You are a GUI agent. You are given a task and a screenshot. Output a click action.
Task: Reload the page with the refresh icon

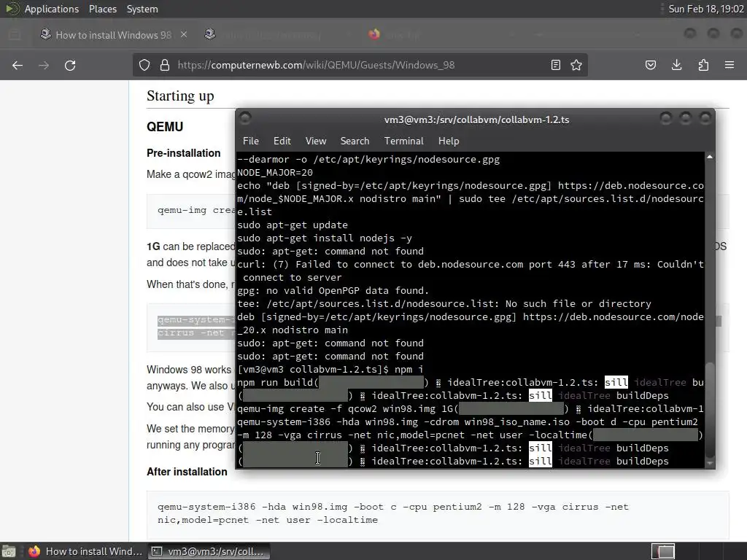point(70,65)
